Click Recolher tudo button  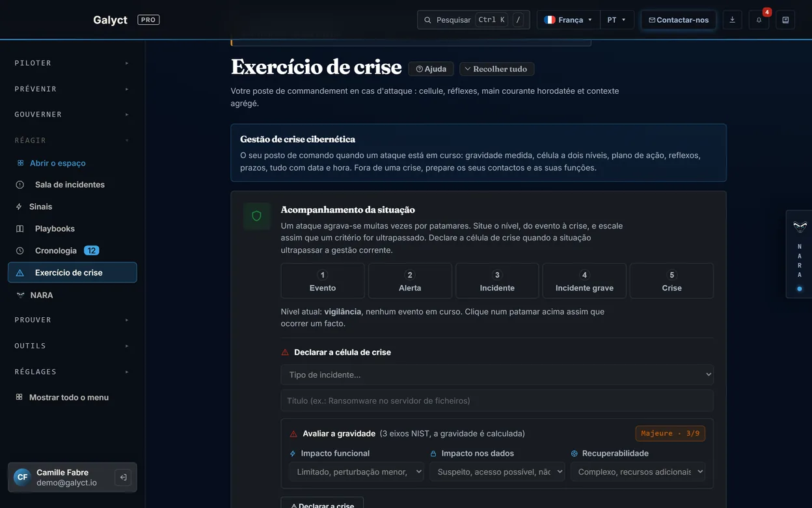pos(496,69)
